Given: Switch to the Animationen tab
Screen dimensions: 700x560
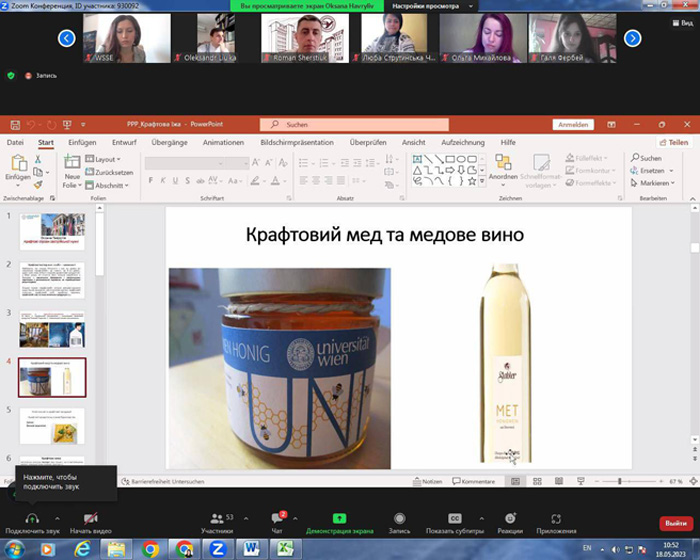Looking at the screenshot, I should [223, 142].
